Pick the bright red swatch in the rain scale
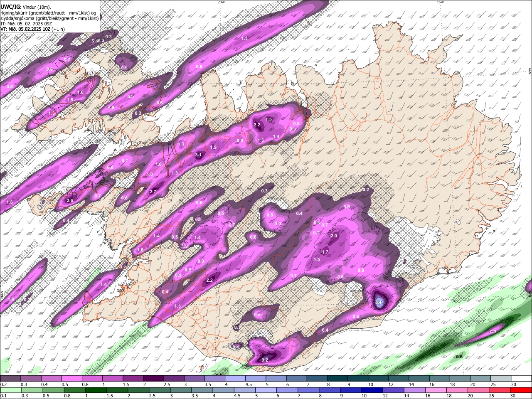 [521, 390]
